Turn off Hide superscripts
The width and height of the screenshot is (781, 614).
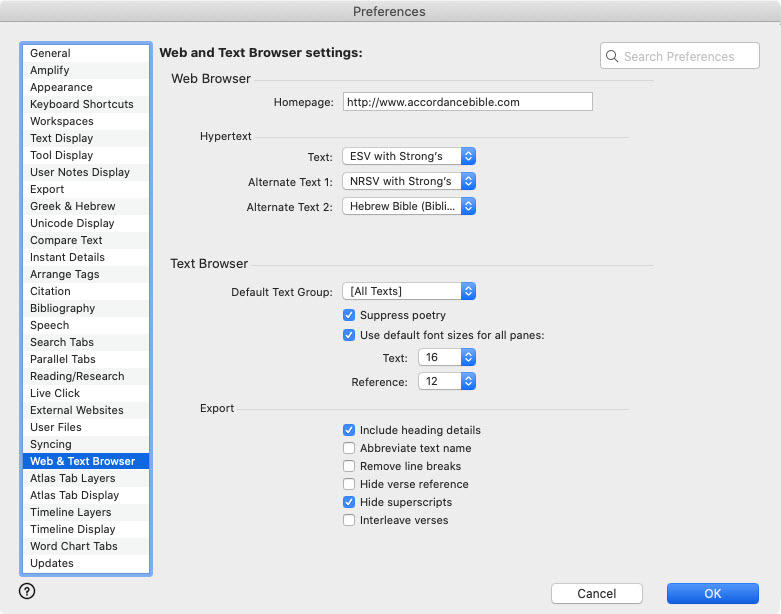click(x=349, y=502)
